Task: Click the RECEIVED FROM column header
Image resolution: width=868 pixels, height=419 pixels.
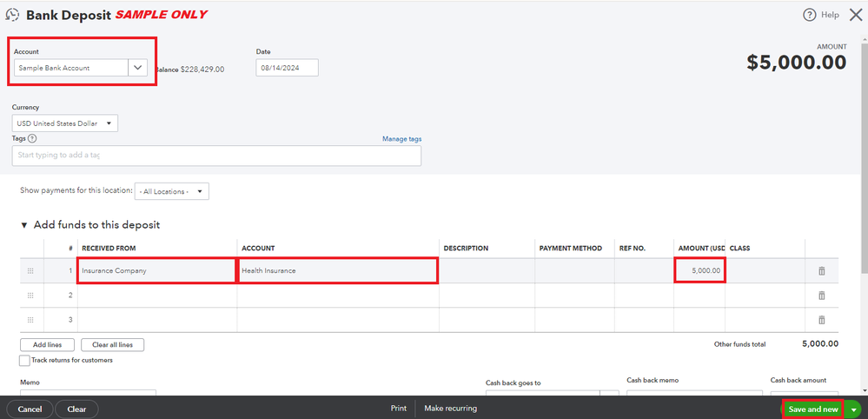Action: pos(109,249)
